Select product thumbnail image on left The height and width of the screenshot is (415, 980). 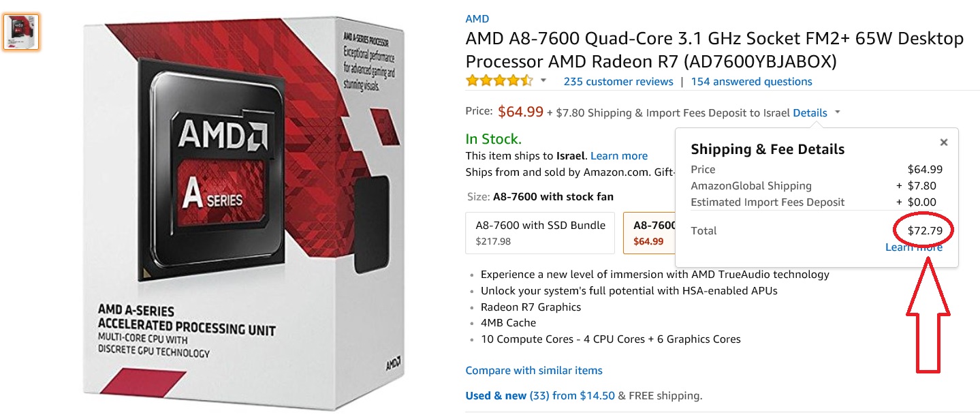pyautogui.click(x=22, y=31)
